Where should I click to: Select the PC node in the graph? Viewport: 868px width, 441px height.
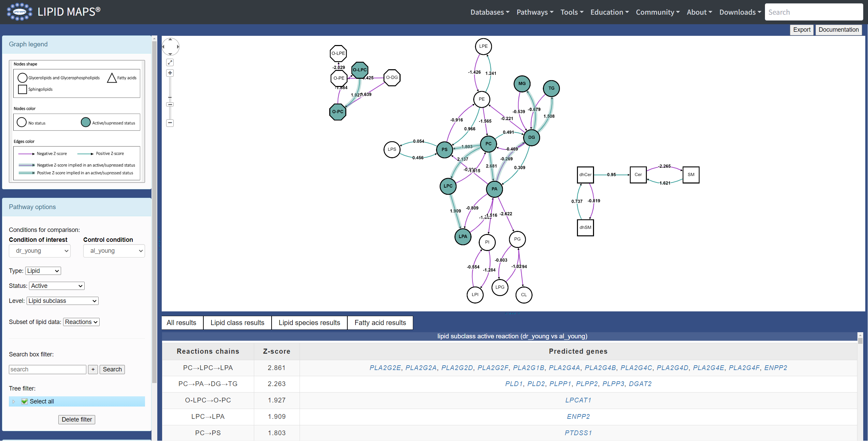click(x=488, y=144)
